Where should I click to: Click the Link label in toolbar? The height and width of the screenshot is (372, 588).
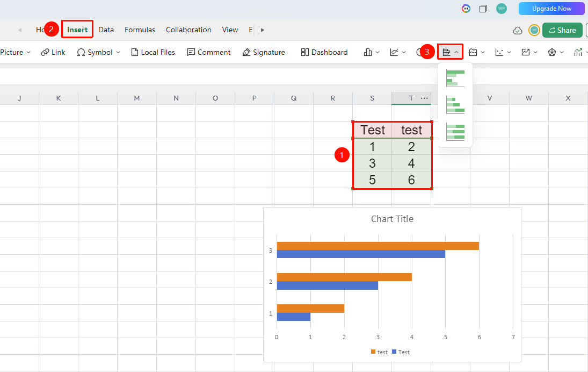[x=59, y=52]
